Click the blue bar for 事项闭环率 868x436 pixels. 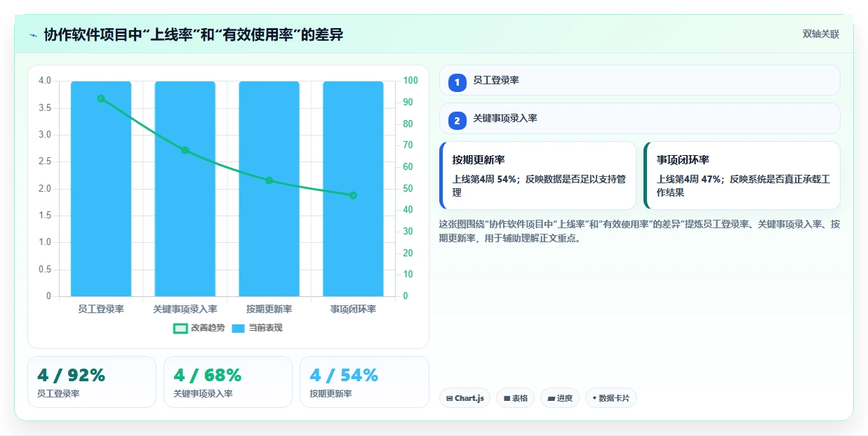(x=353, y=189)
